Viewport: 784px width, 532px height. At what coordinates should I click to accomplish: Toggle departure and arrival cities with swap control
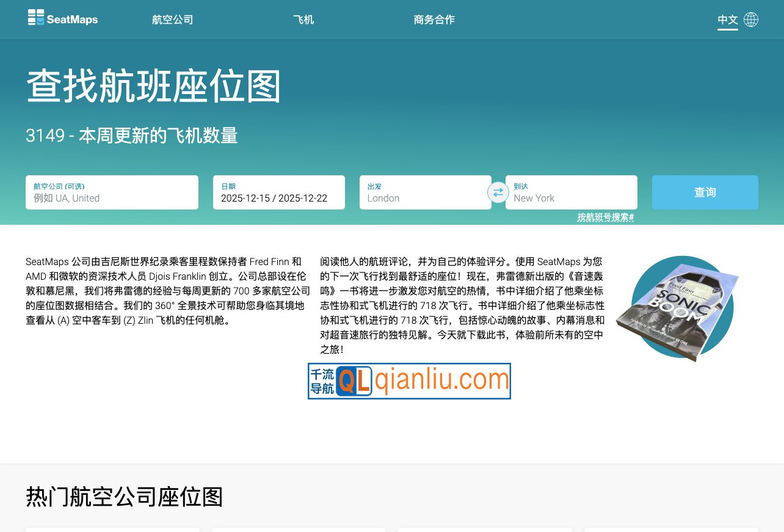(x=498, y=192)
